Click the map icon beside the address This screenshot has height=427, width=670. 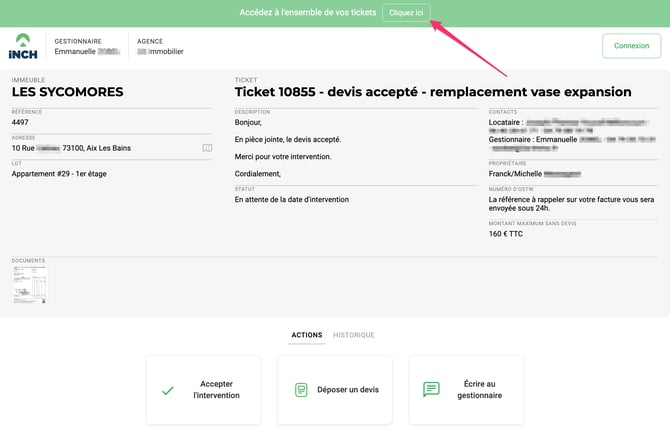click(x=207, y=148)
